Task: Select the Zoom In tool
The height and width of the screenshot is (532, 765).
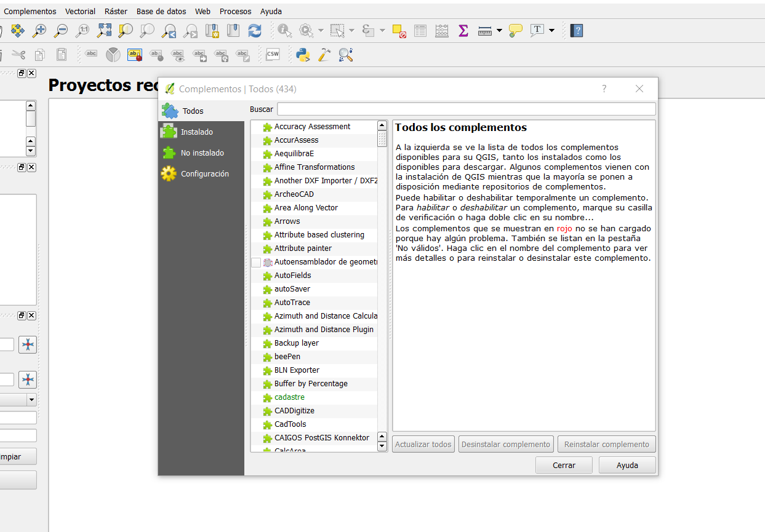Action: click(x=39, y=30)
